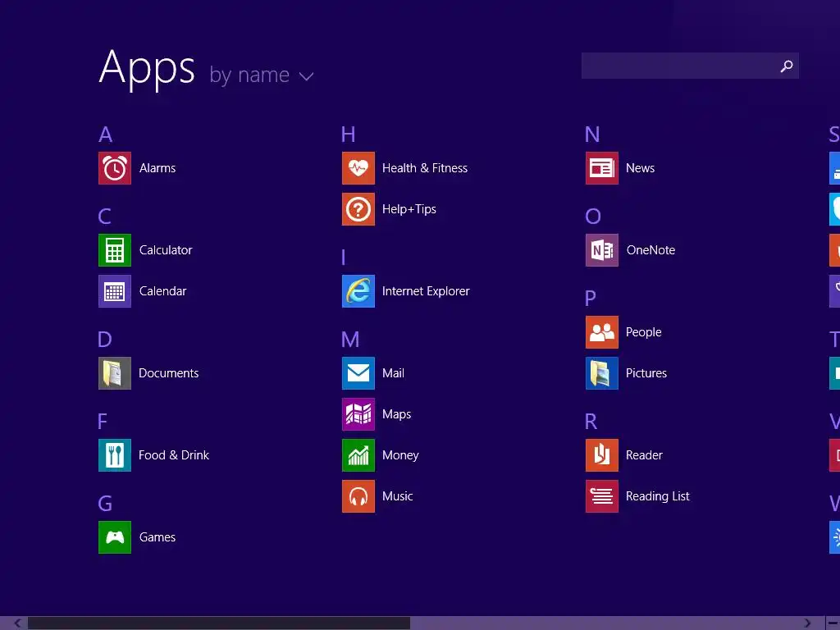Select the letter N group header
The height and width of the screenshot is (630, 840).
point(592,135)
